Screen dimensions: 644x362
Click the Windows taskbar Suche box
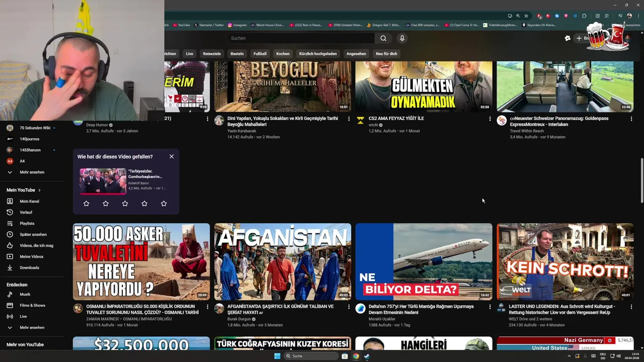[x=311, y=356]
